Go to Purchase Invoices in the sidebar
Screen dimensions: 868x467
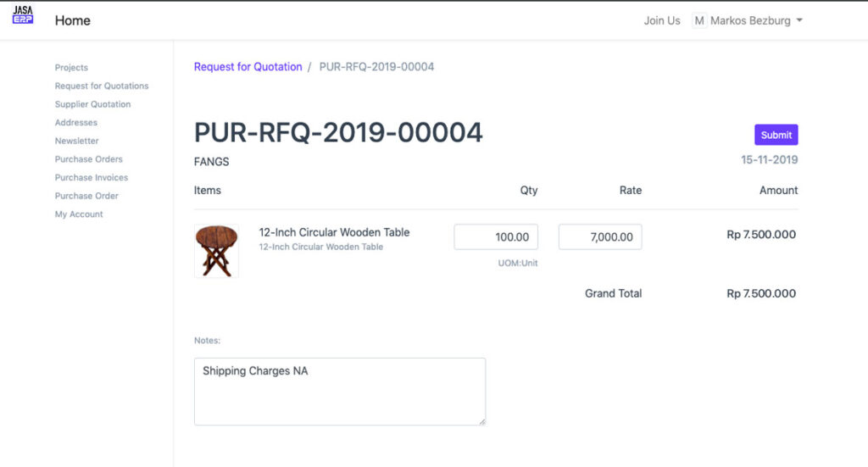pyautogui.click(x=92, y=178)
